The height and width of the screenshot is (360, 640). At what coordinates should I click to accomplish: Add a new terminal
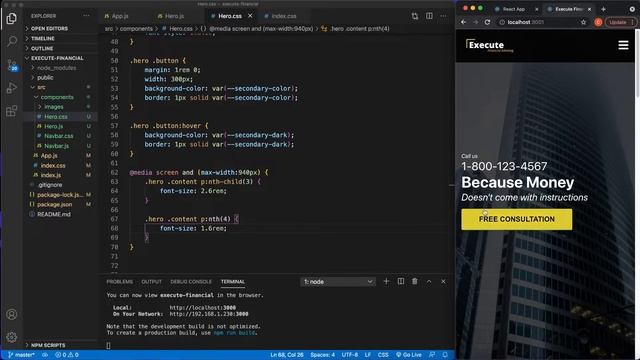click(386, 281)
